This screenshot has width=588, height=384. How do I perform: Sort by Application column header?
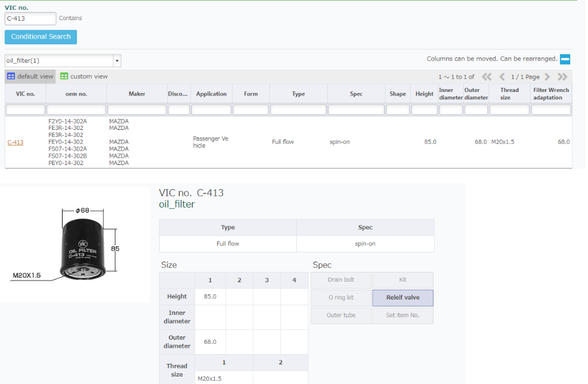coord(211,94)
